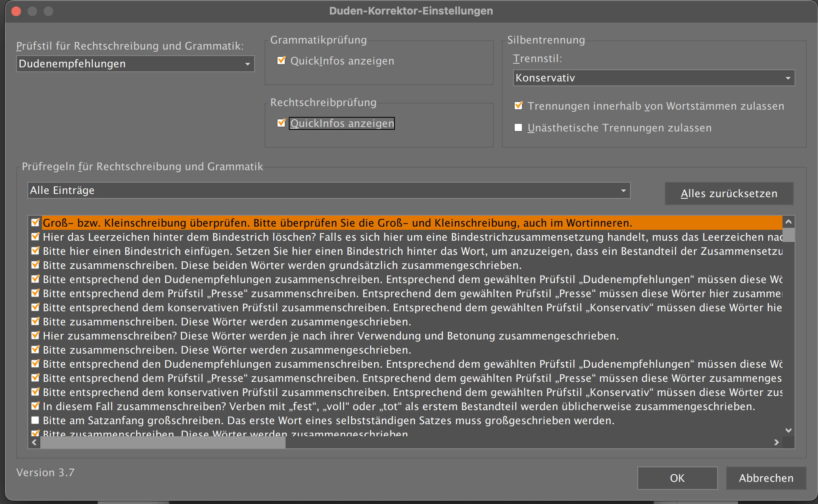Image resolution: width=818 pixels, height=504 pixels.
Task: Click the horizontal scrollbar thumb of the rule list
Action: [x=163, y=442]
